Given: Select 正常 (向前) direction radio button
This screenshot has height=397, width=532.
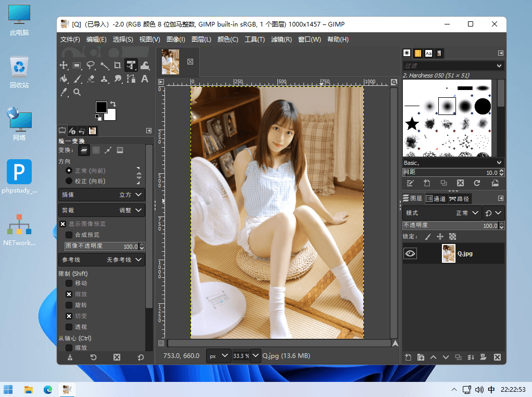Looking at the screenshot, I should (x=69, y=171).
